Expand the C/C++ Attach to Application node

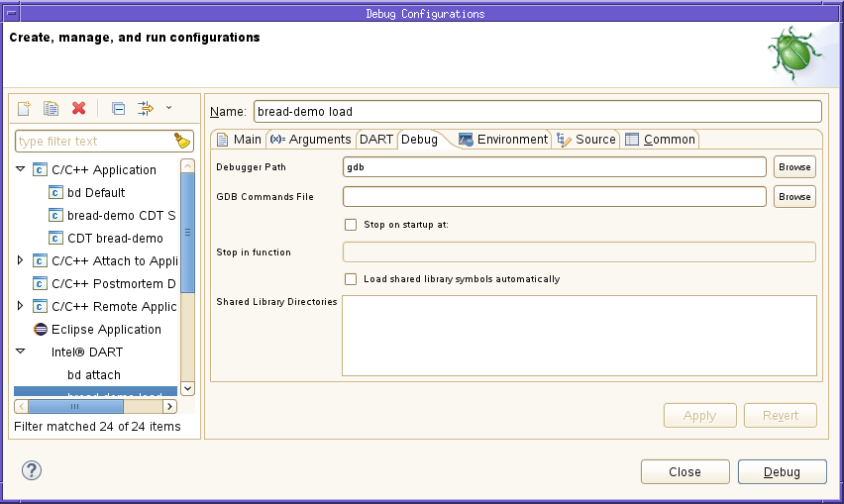pos(21,260)
